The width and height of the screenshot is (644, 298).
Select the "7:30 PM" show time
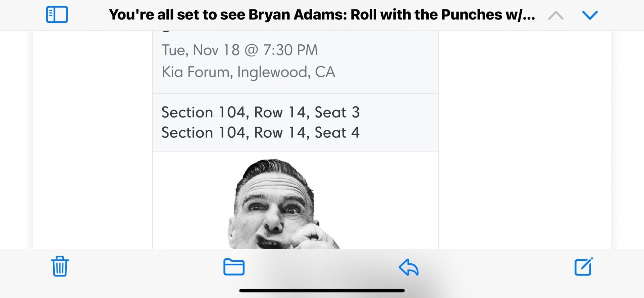point(290,50)
